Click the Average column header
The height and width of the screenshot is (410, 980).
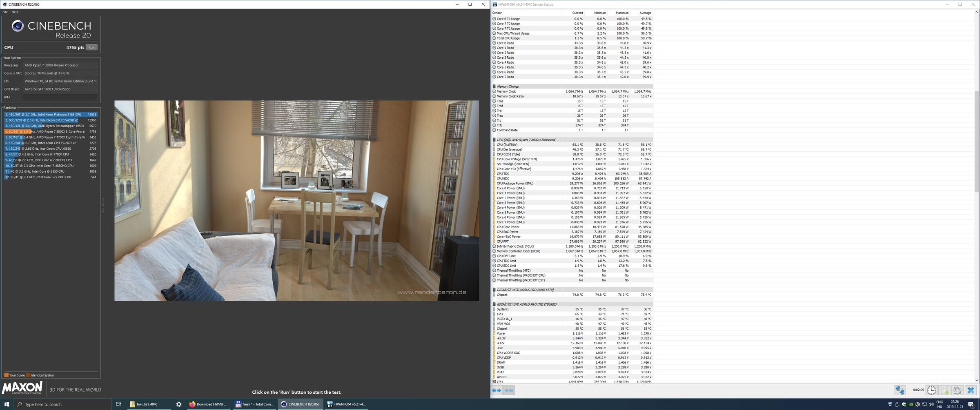641,13
